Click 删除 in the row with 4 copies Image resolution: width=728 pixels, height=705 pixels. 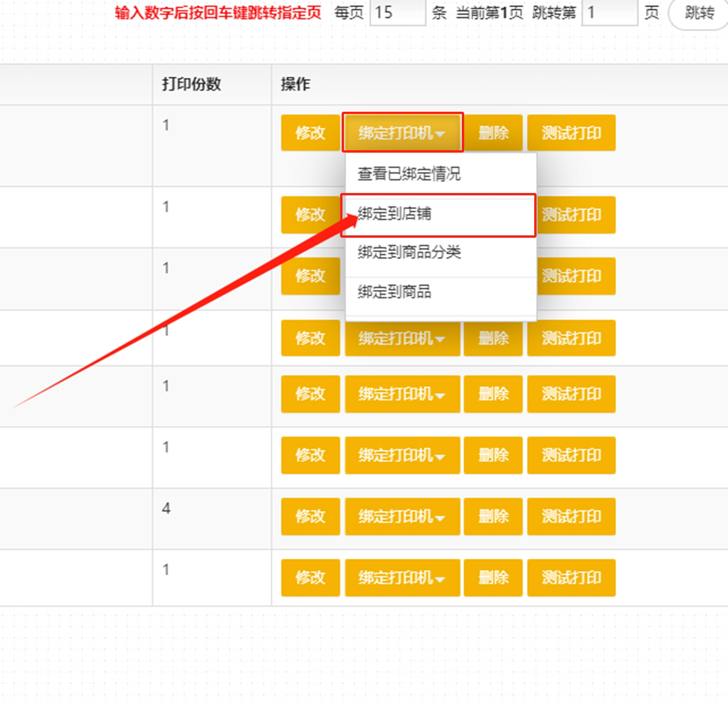pos(493,516)
